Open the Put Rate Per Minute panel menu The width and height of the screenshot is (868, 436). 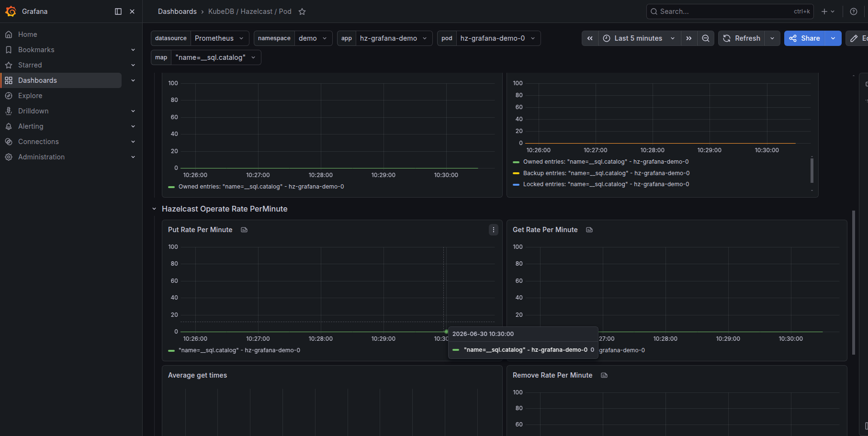[494, 230]
